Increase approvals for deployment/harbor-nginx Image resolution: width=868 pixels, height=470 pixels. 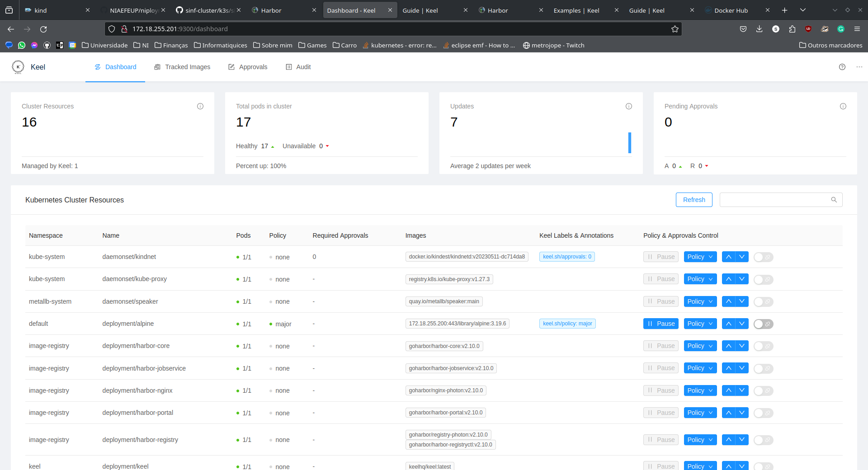[x=728, y=390]
